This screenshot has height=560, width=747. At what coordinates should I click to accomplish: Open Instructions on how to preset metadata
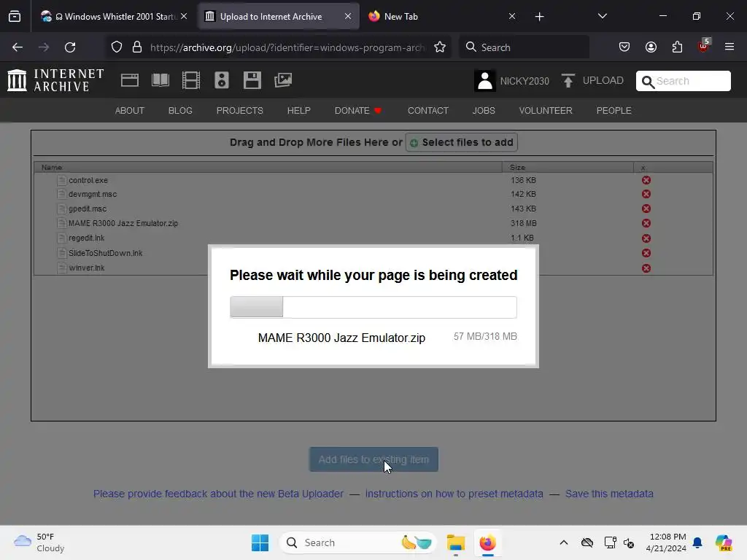454,494
